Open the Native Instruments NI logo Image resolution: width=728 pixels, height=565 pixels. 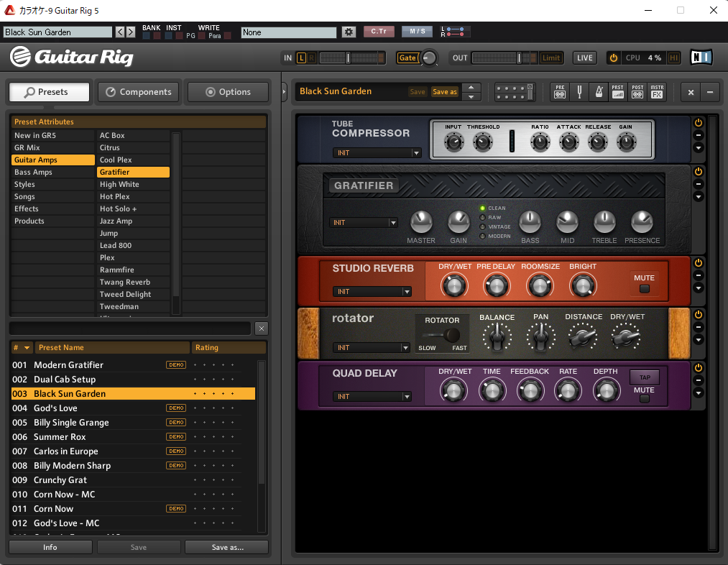[x=701, y=57]
